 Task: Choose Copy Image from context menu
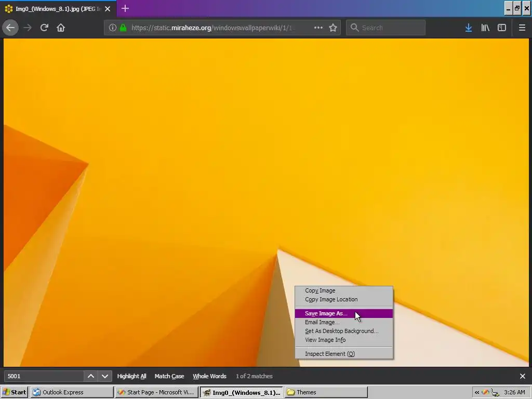[344, 290]
